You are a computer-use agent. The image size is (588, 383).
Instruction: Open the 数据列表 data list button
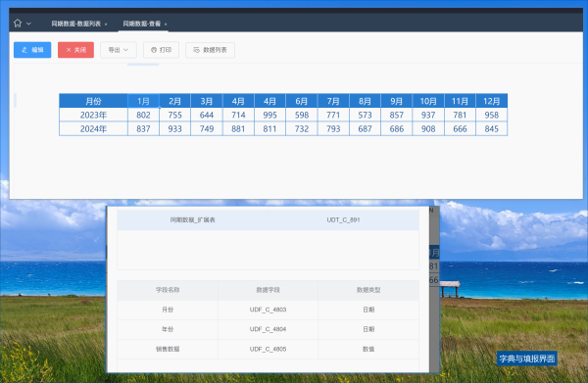click(210, 50)
